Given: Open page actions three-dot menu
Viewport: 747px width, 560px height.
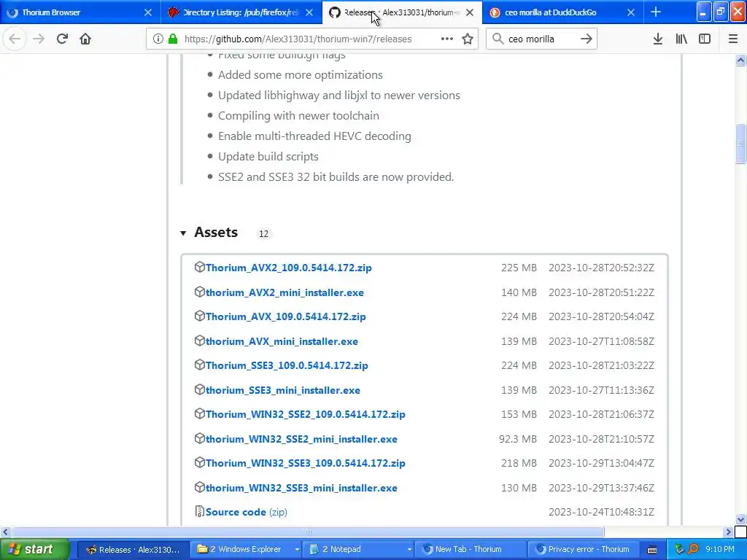Looking at the screenshot, I should [447, 39].
